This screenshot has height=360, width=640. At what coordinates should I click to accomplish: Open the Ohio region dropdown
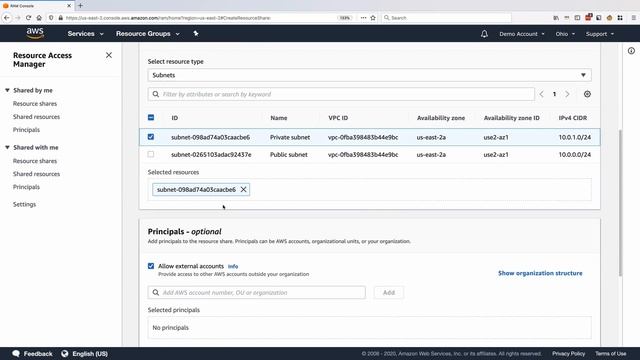coord(565,34)
